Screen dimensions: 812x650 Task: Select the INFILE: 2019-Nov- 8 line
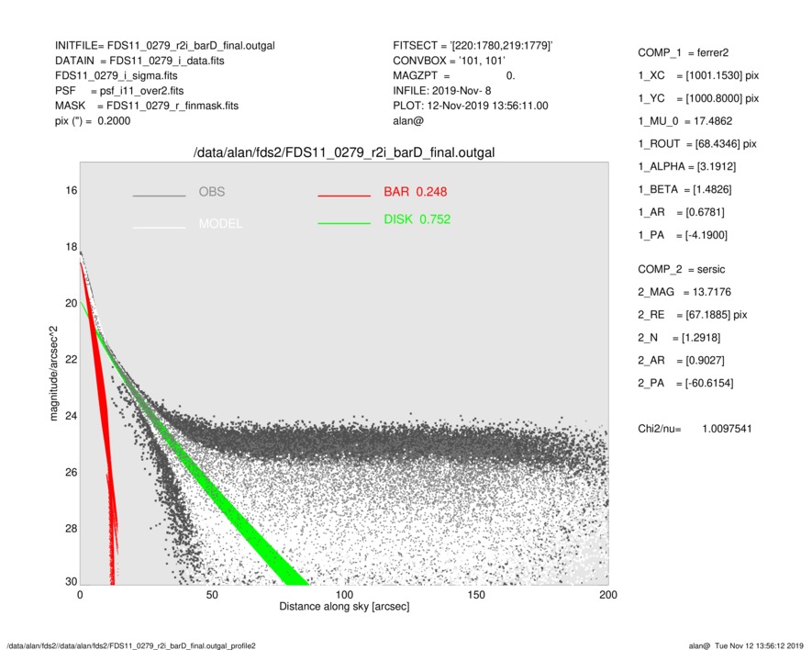pyautogui.click(x=441, y=91)
